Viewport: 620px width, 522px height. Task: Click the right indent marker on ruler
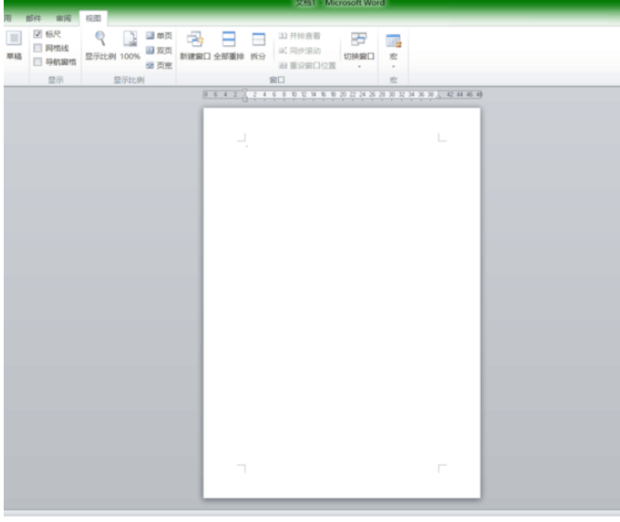coord(439,97)
